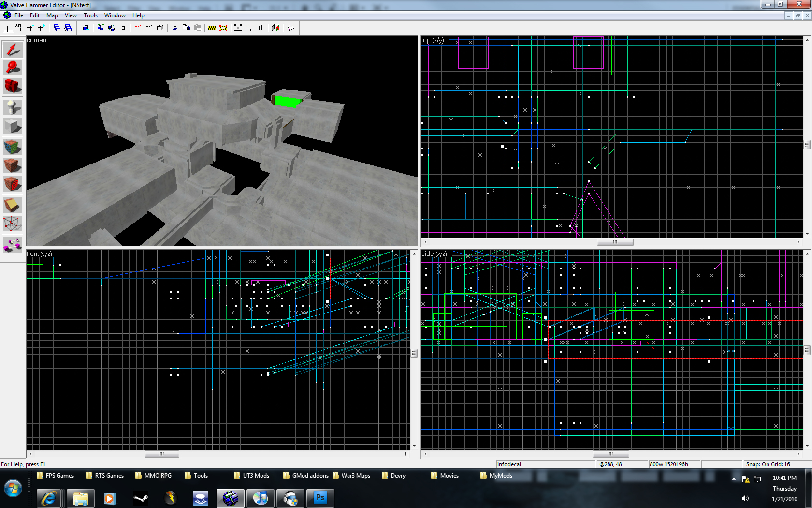Launch Photoshop from the taskbar
812x508 pixels.
click(x=320, y=498)
